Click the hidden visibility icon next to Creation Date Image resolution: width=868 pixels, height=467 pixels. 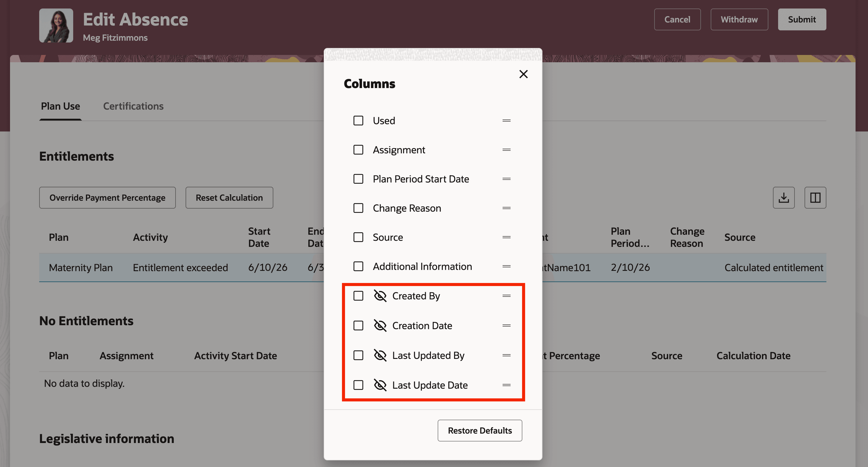pyautogui.click(x=379, y=326)
